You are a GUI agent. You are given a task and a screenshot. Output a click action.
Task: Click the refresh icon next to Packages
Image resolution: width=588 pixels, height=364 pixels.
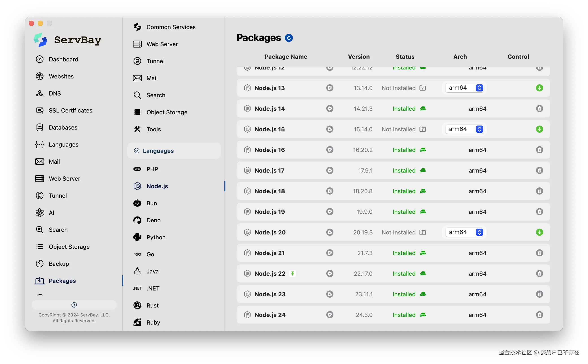pyautogui.click(x=289, y=38)
